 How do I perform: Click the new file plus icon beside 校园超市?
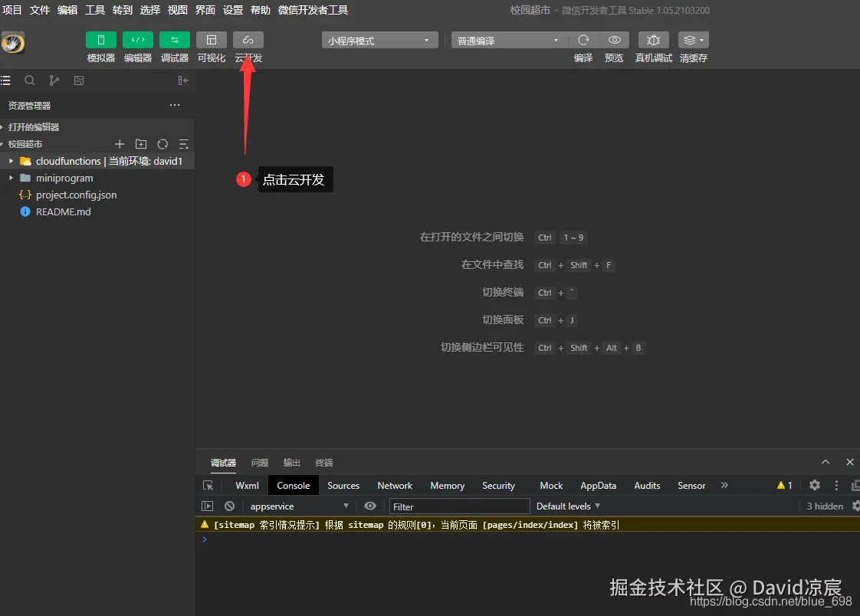[120, 143]
